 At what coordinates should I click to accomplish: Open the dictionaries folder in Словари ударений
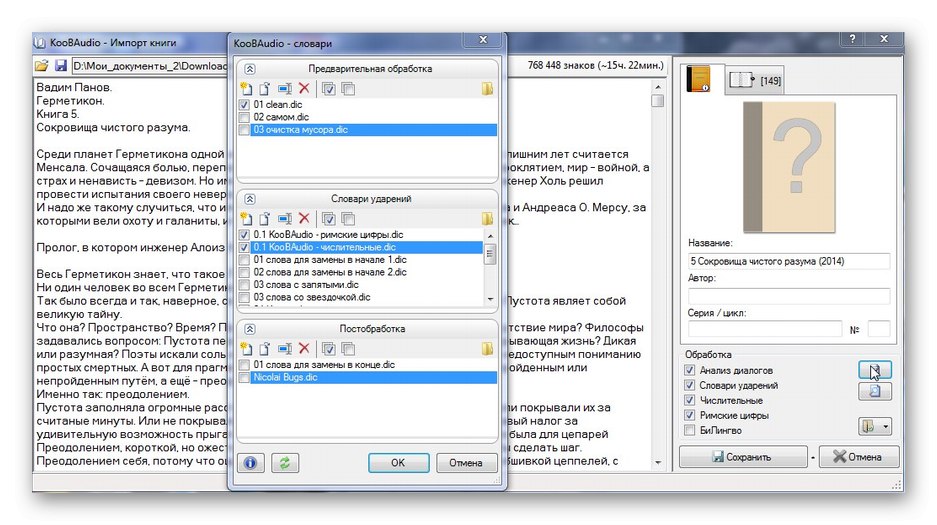click(x=488, y=219)
